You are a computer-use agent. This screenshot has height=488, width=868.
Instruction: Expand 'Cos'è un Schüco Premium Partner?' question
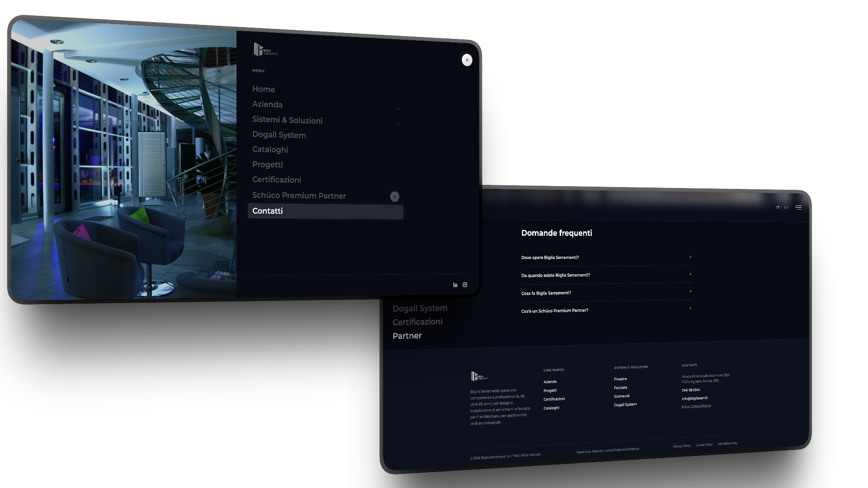pos(606,310)
